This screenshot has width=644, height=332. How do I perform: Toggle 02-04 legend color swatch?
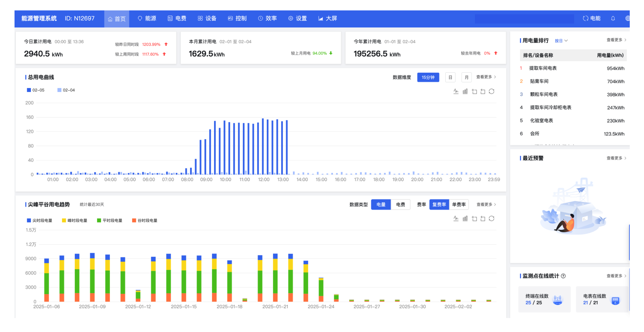59,90
